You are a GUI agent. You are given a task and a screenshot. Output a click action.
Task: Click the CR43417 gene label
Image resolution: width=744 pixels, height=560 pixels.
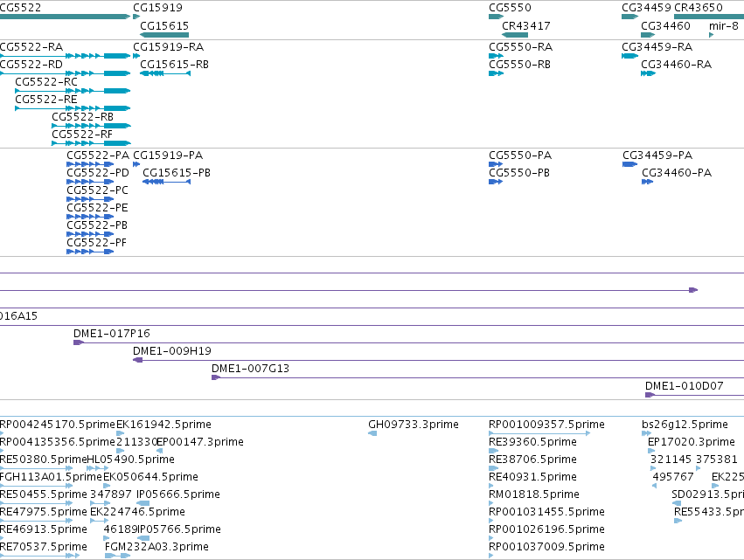(526, 26)
